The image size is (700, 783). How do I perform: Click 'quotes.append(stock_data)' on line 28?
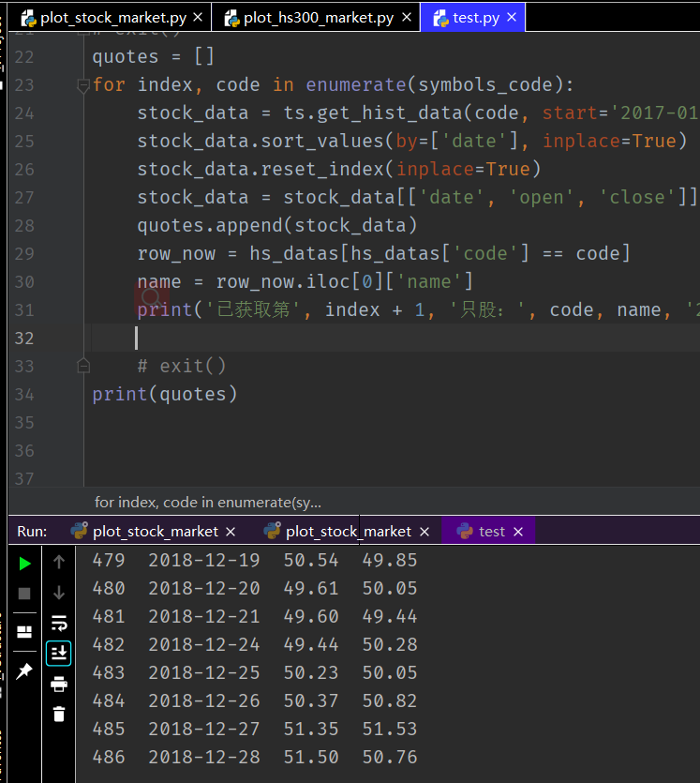[277, 225]
